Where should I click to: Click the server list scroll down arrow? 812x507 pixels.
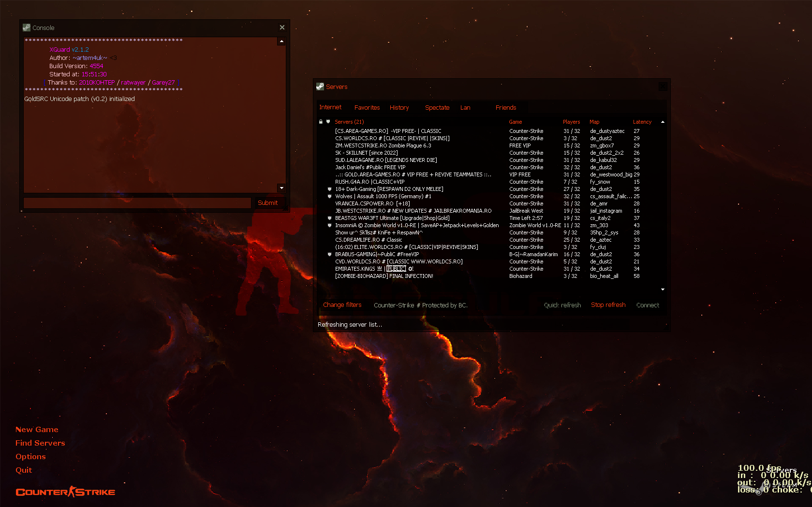(x=663, y=290)
